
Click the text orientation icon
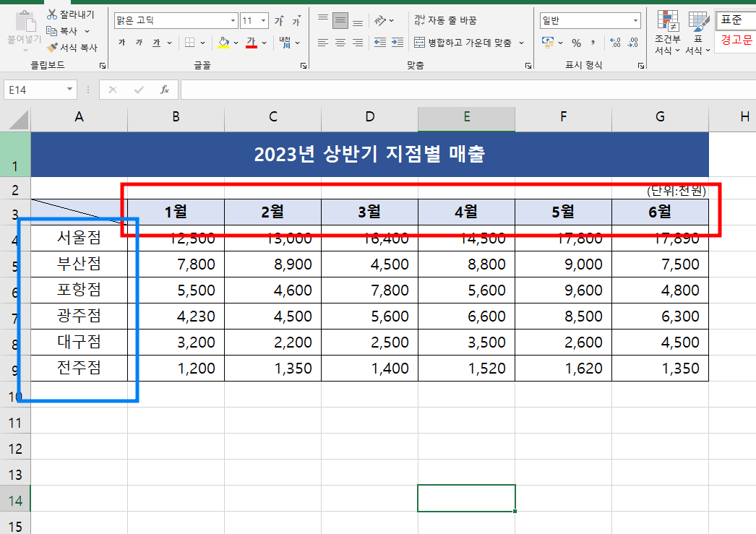click(x=380, y=21)
